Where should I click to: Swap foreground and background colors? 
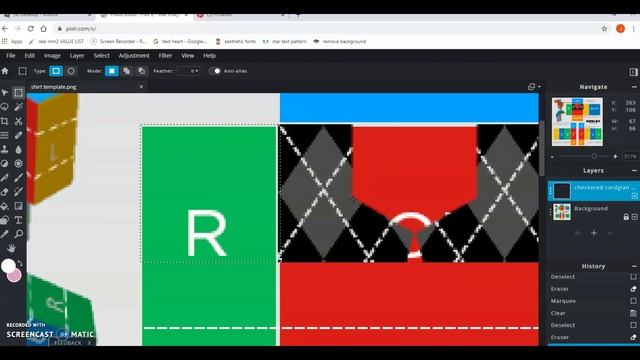click(x=20, y=264)
